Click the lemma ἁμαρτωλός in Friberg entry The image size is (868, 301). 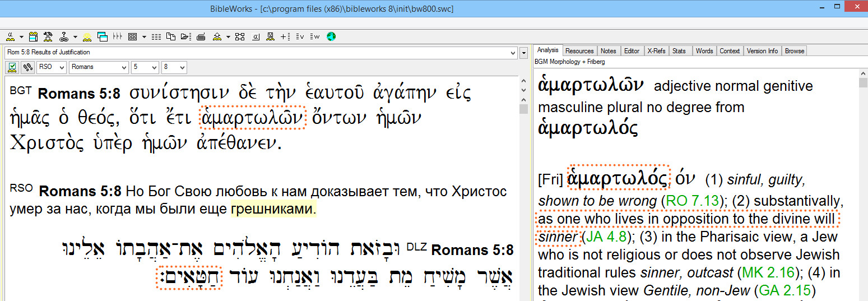(x=618, y=177)
